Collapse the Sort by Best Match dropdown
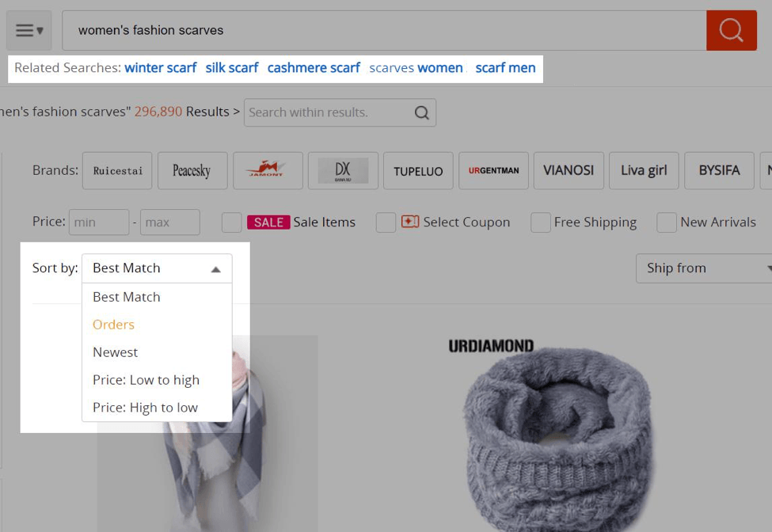772x532 pixels. point(157,268)
